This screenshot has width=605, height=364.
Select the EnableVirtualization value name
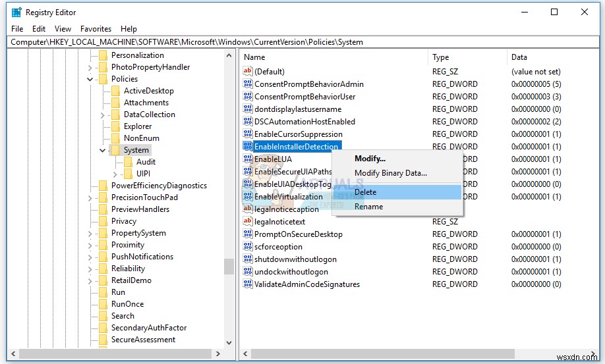click(288, 196)
